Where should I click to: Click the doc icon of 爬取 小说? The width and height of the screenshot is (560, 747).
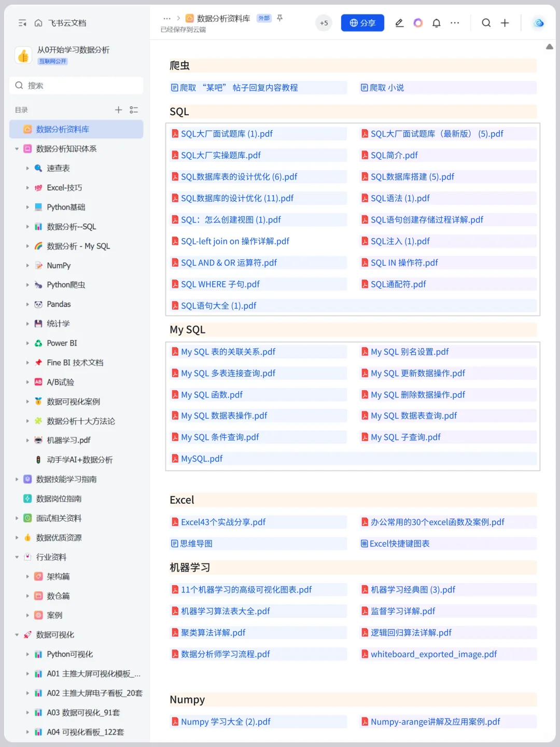[x=365, y=88]
